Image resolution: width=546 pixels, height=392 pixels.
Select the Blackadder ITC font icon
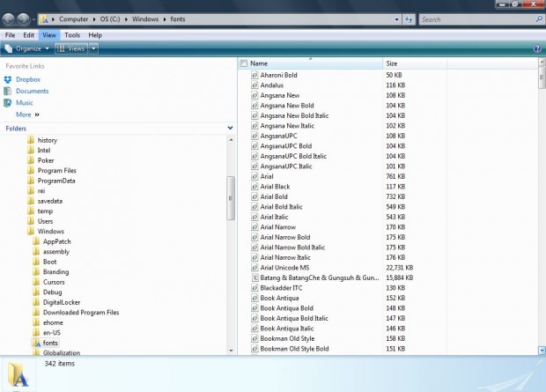click(255, 288)
